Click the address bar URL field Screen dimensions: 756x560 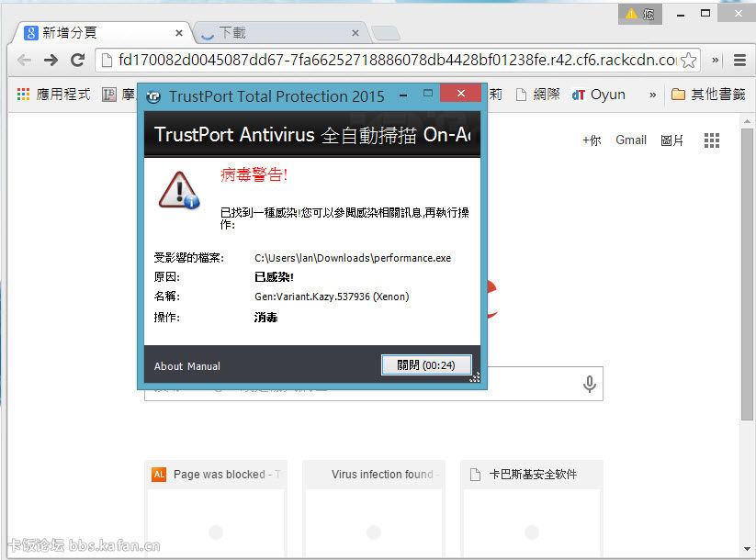tap(397, 60)
